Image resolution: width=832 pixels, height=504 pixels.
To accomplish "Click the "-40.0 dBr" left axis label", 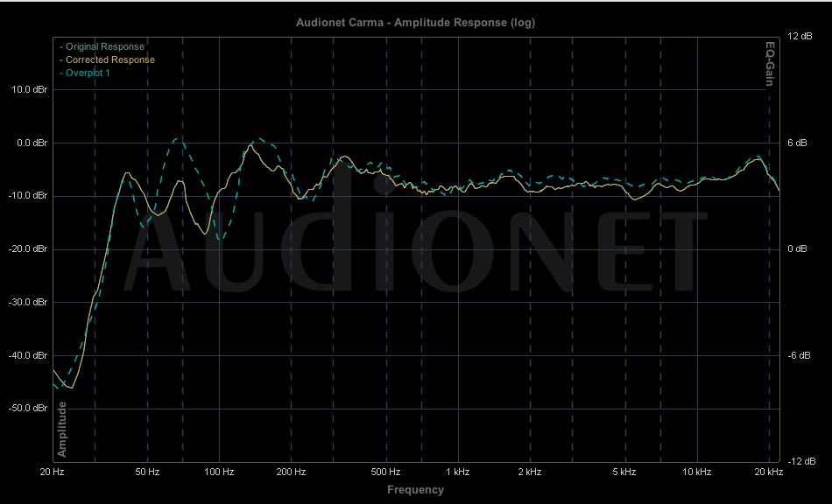I will point(28,355).
